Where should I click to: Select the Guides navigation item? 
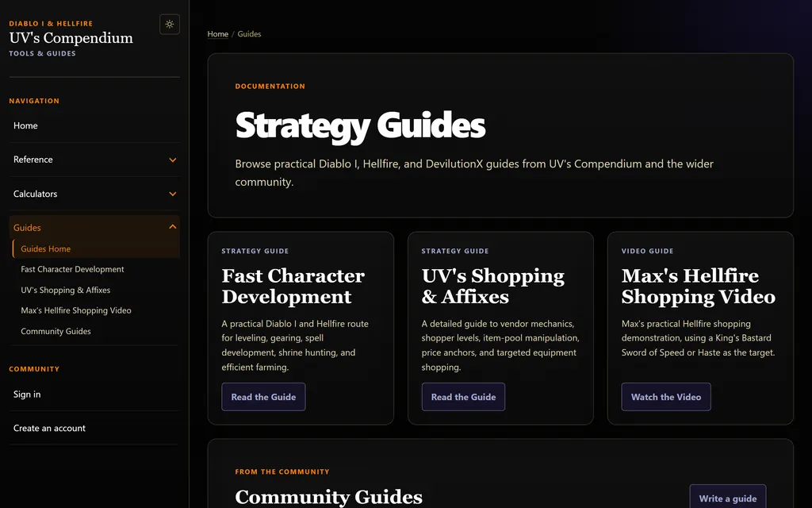coord(94,228)
